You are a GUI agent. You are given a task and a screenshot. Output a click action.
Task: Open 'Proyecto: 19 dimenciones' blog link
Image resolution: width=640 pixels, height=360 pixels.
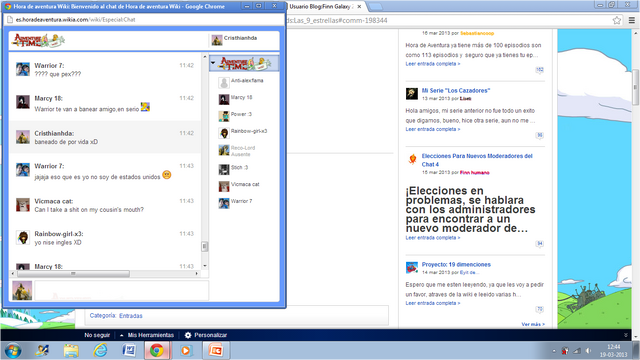456,264
